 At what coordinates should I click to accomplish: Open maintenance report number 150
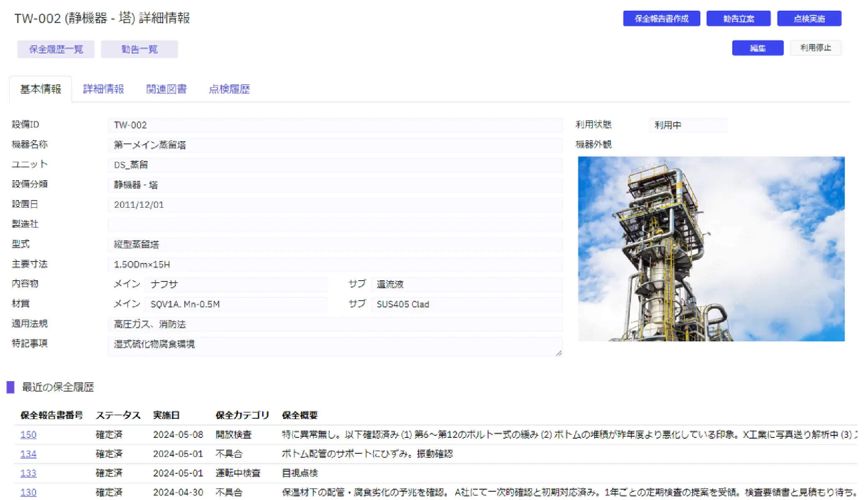[x=28, y=435]
